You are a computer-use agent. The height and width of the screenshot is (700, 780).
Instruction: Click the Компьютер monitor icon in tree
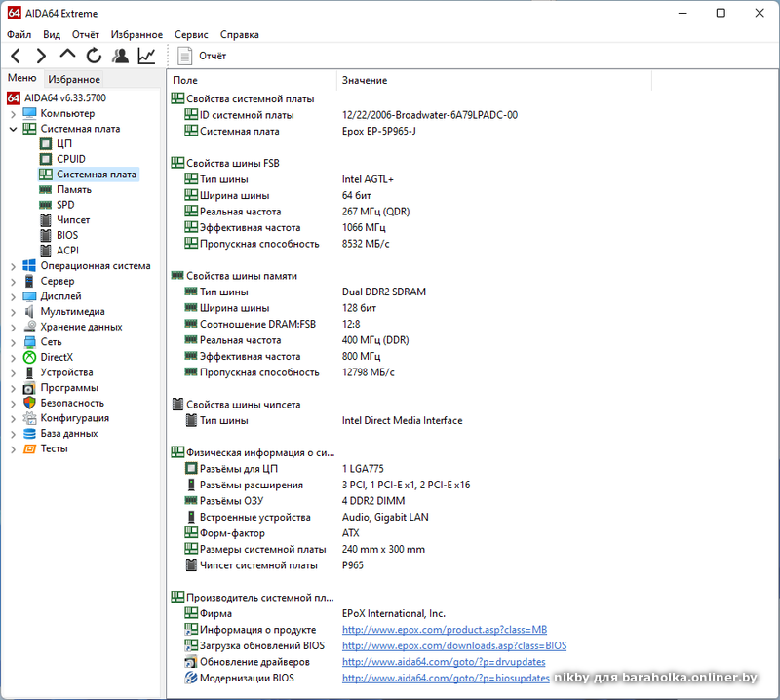pyautogui.click(x=30, y=113)
